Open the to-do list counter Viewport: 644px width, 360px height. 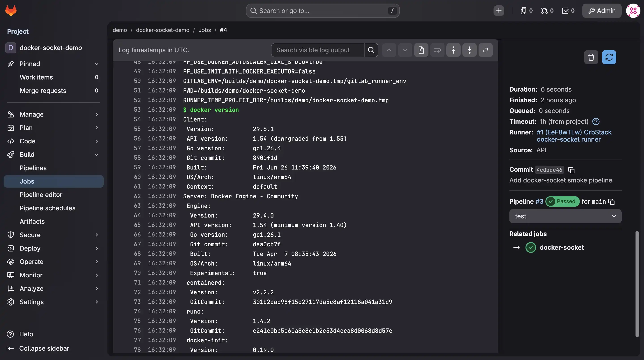point(568,11)
